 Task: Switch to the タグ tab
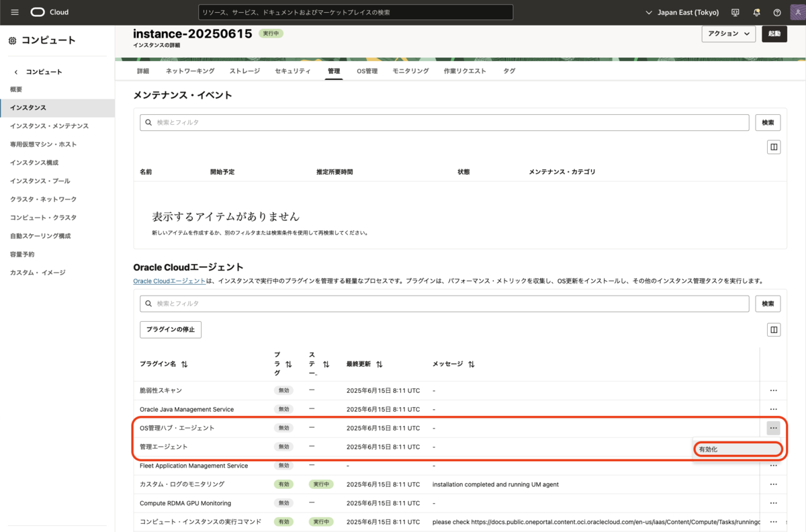click(x=509, y=71)
